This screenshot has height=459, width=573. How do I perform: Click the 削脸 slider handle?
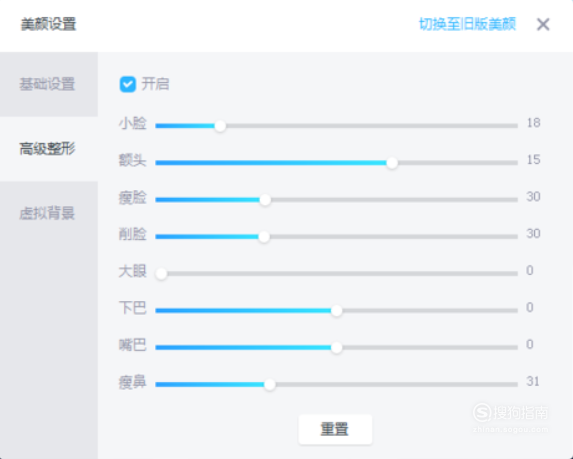264,237
